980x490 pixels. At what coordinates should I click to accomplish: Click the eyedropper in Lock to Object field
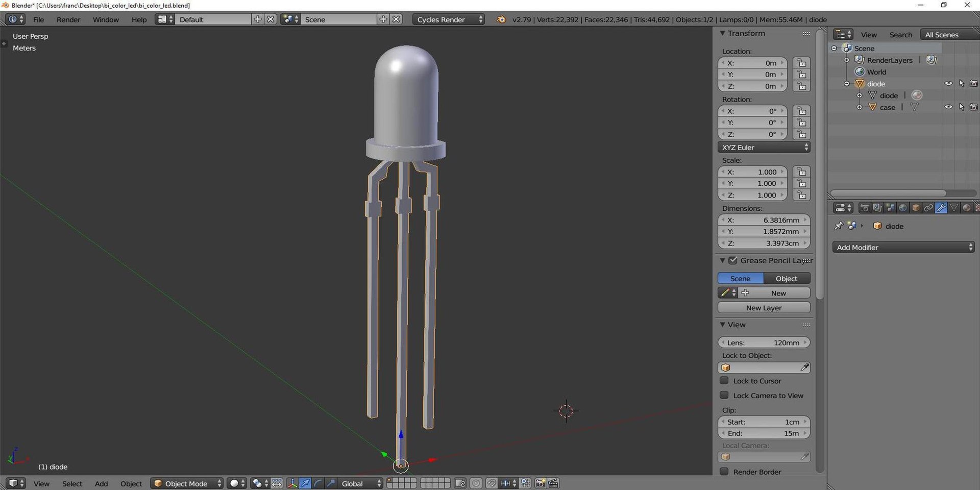click(804, 367)
